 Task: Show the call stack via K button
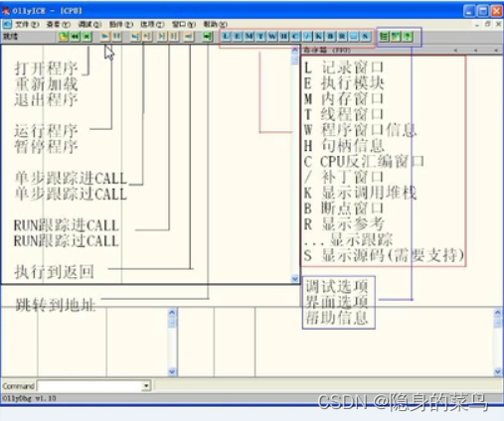[x=319, y=37]
